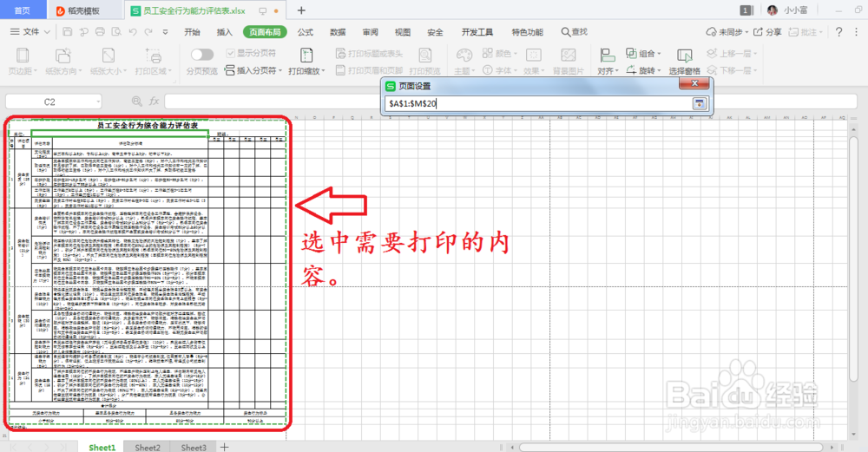The image size is (868, 452).
Task: Click the 打印预览 ribbon icon
Action: click(424, 56)
